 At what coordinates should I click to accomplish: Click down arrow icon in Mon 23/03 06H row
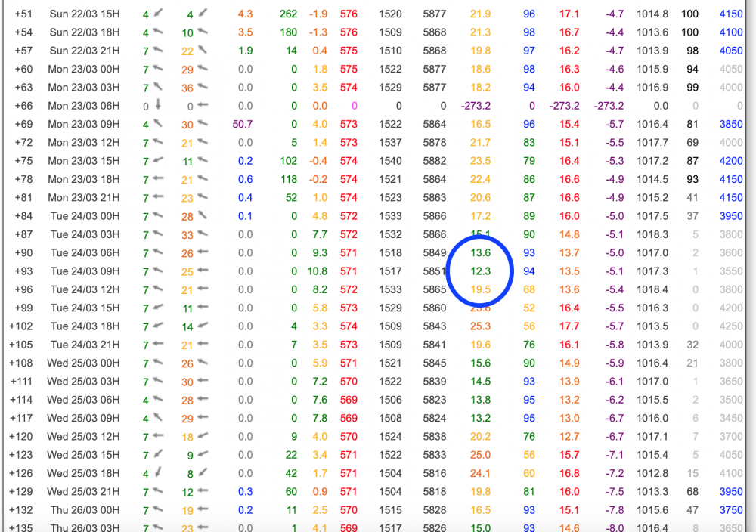[157, 106]
